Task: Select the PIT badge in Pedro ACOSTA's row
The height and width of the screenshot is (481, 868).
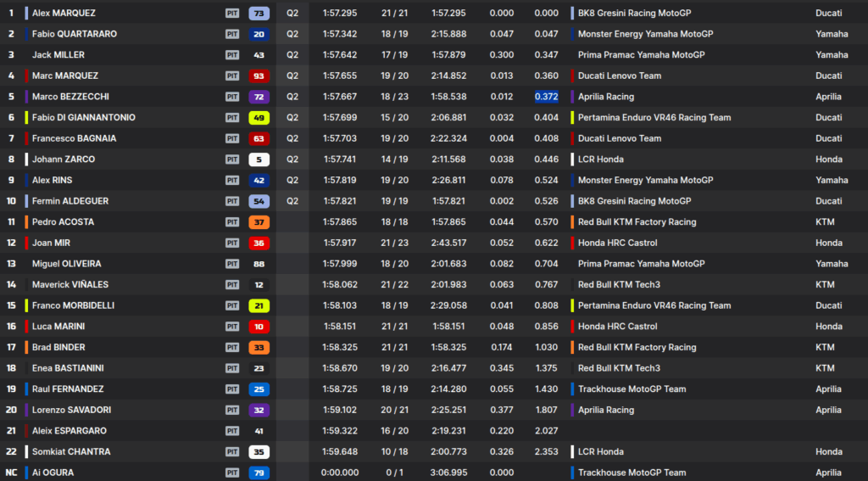Action: click(x=232, y=222)
